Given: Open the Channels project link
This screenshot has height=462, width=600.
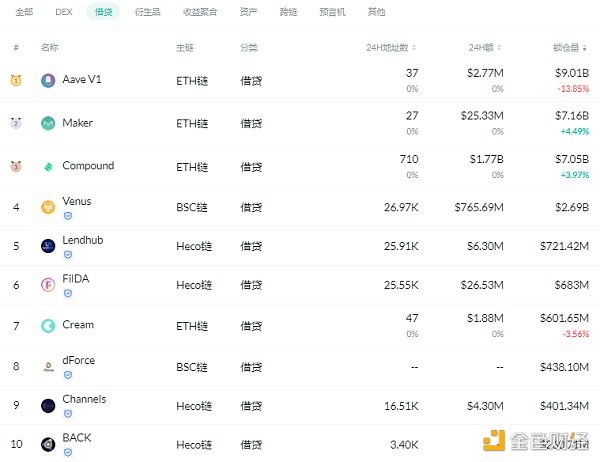Looking at the screenshot, I should pyautogui.click(x=84, y=399).
